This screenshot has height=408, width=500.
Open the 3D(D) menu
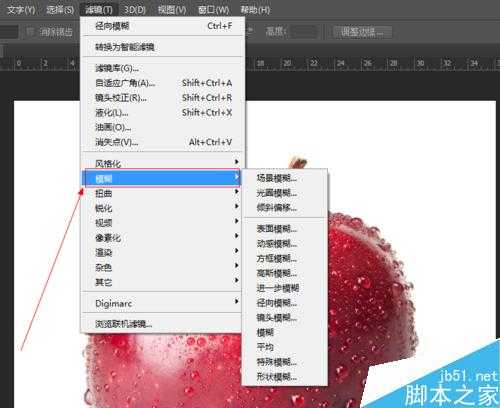(x=135, y=9)
